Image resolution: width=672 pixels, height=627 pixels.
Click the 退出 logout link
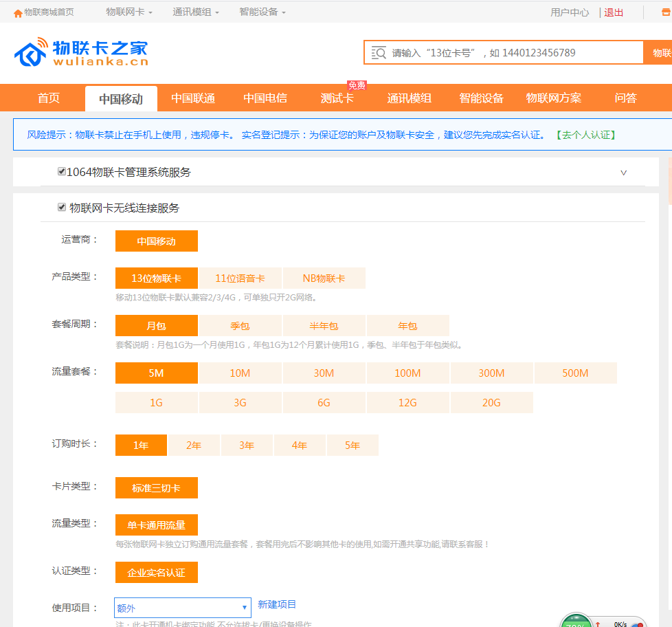click(614, 12)
